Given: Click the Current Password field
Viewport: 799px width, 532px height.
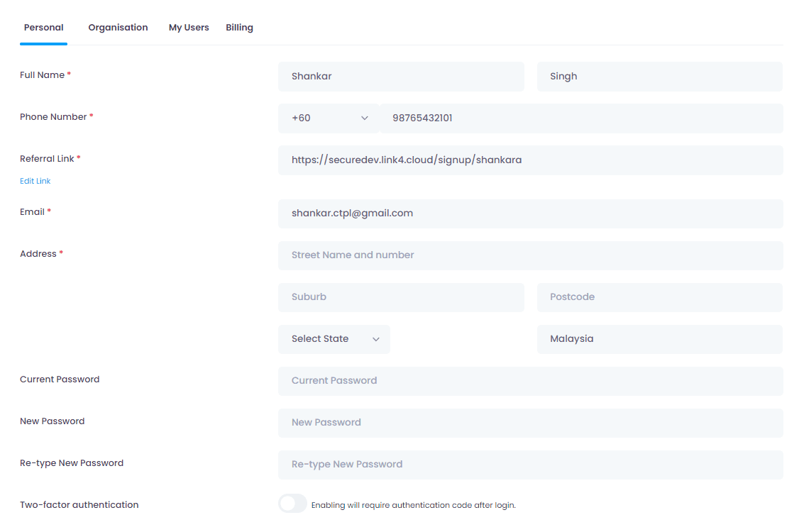Looking at the screenshot, I should (530, 381).
